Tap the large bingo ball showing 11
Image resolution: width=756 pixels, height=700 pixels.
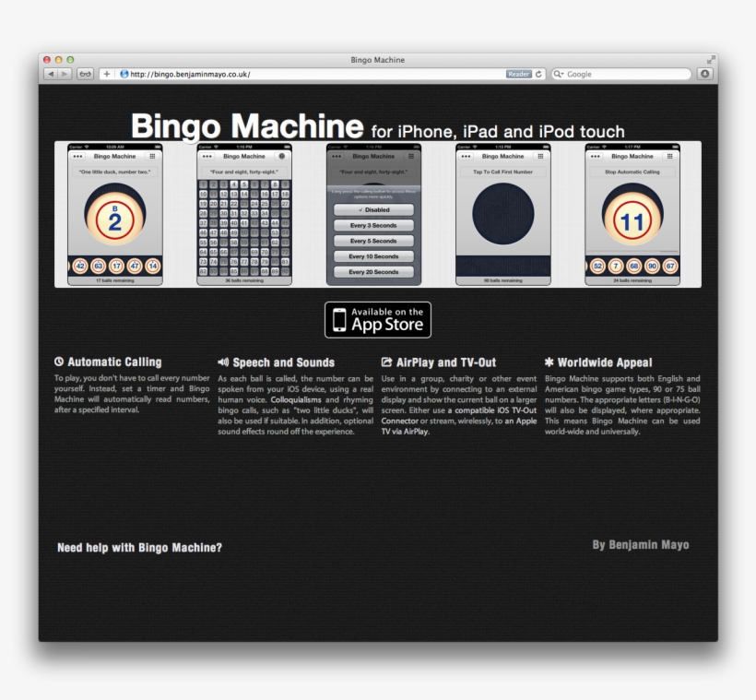click(x=632, y=218)
